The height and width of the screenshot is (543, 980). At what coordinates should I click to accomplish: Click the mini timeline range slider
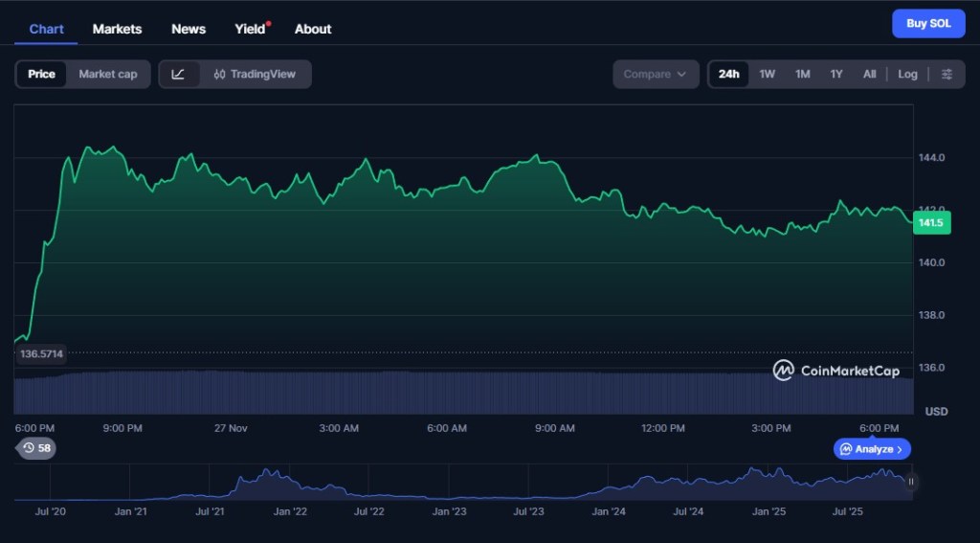910,483
